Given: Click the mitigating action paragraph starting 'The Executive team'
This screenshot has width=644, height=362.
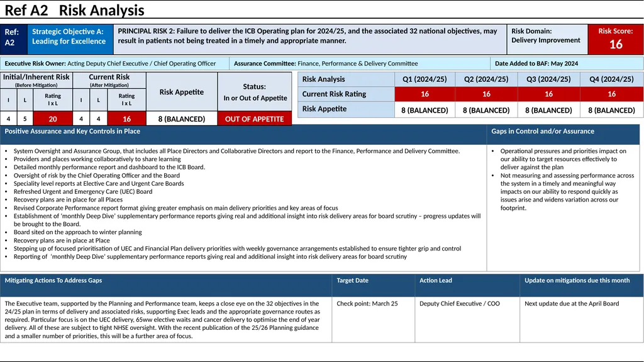Looking at the screenshot, I should coord(162,320).
